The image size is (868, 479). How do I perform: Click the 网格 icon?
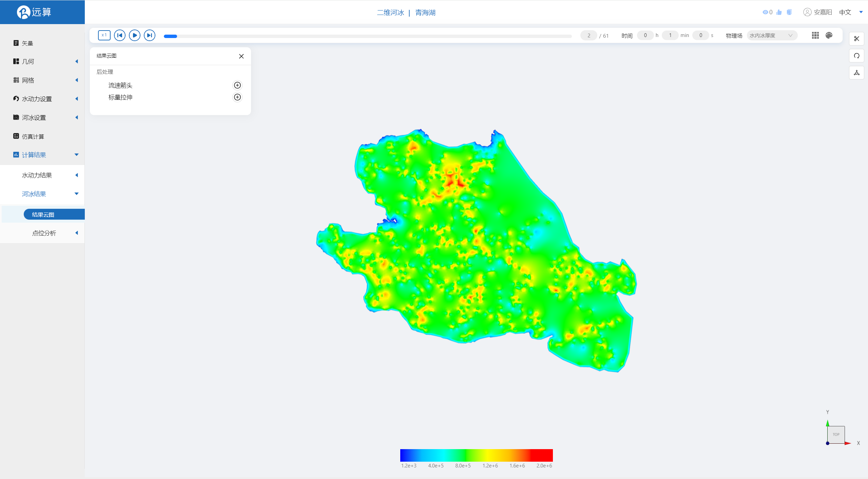pos(16,80)
